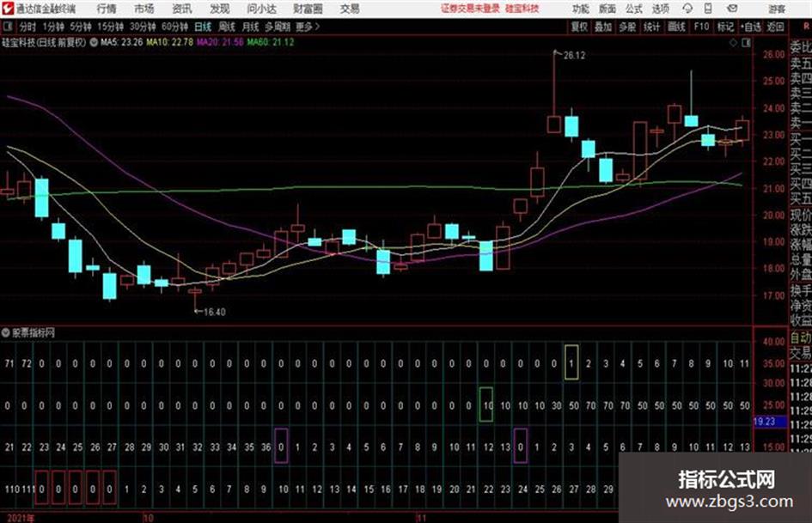Switch to the 周线 weekly chart

227,27
